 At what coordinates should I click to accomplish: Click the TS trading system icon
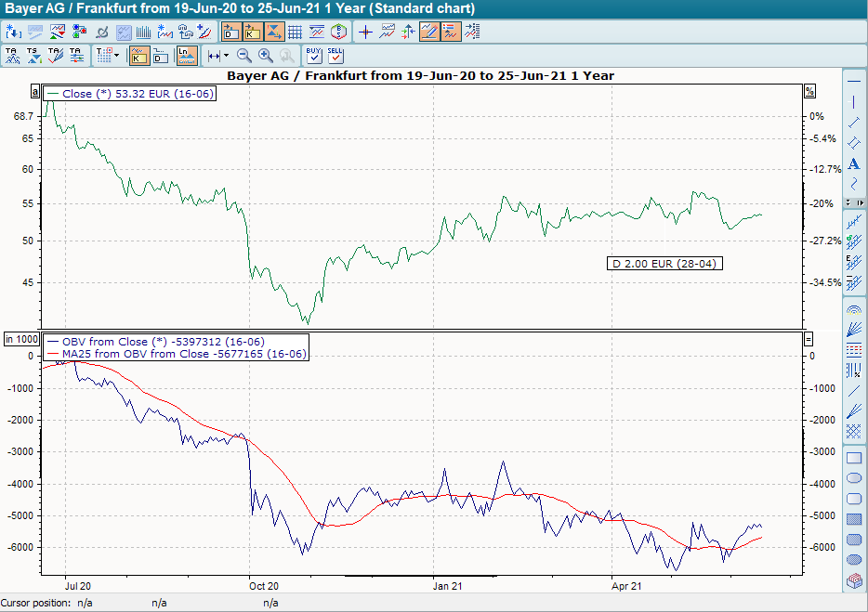click(33, 55)
